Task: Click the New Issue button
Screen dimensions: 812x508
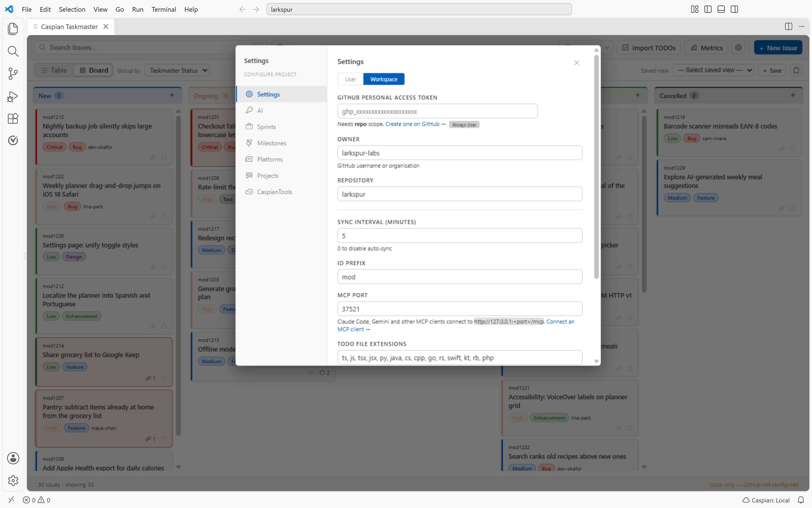Action: (778, 48)
